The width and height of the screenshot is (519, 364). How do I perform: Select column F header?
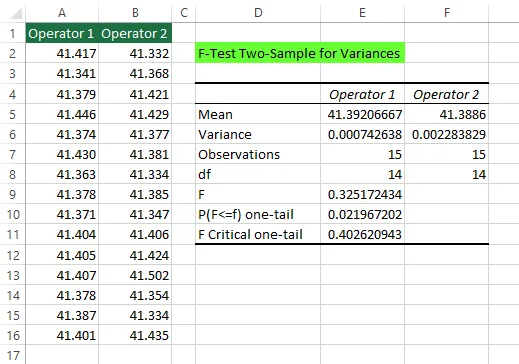click(x=447, y=13)
